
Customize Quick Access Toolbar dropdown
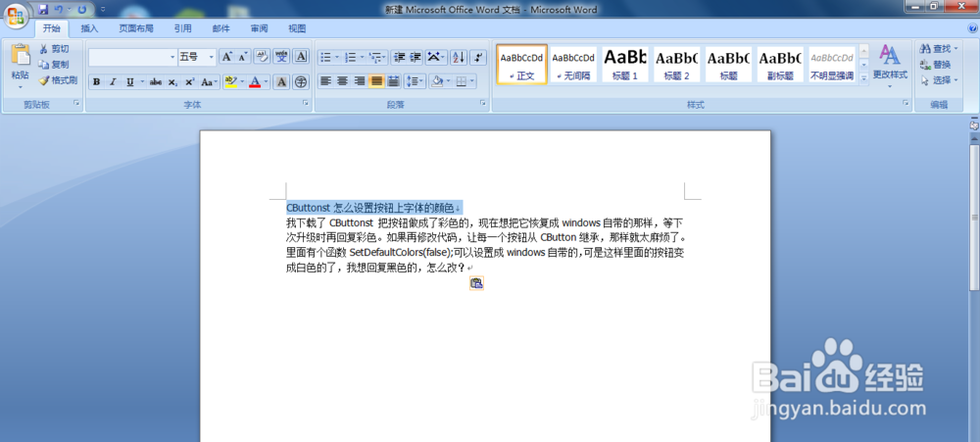click(103, 10)
